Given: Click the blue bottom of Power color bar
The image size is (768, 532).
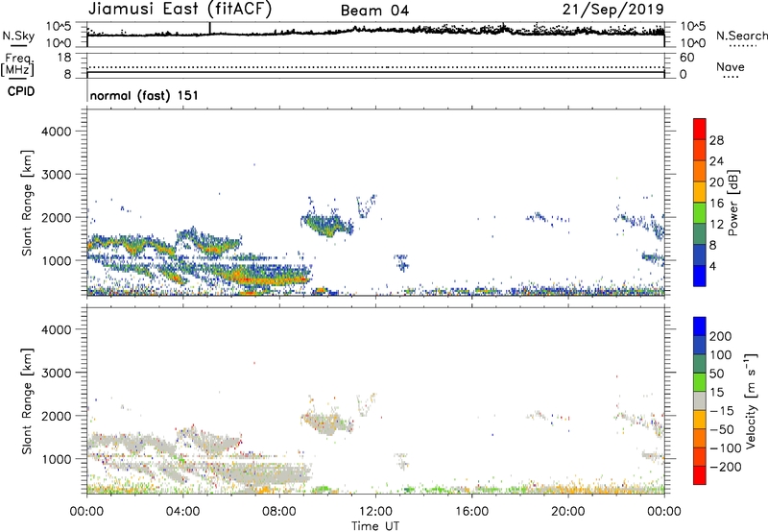Looking at the screenshot, I should [x=700, y=276].
